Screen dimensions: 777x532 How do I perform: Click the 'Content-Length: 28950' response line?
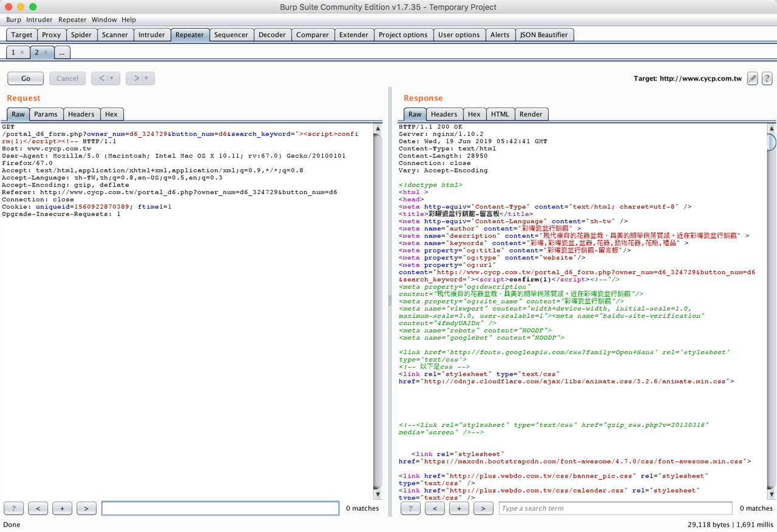pos(443,156)
